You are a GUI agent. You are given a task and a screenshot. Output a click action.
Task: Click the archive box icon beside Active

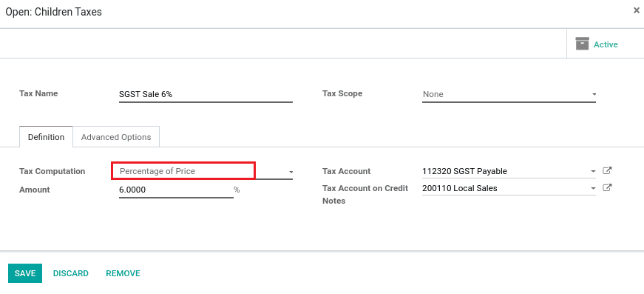coord(582,44)
